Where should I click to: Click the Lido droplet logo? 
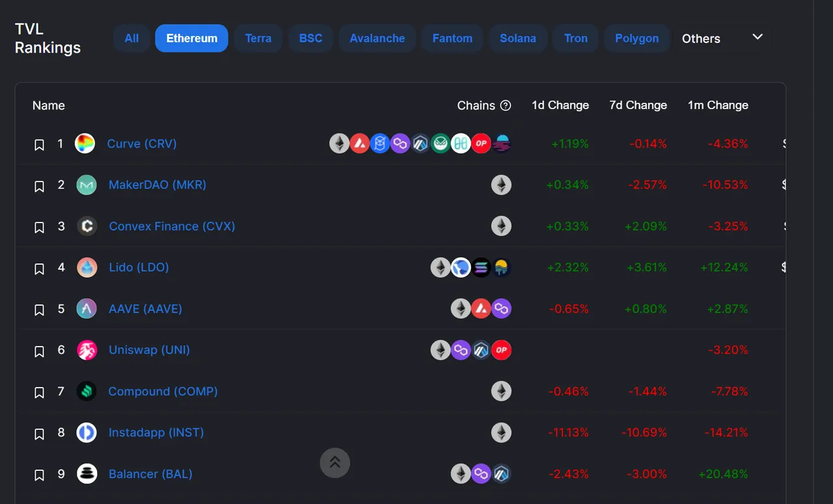coord(87,267)
